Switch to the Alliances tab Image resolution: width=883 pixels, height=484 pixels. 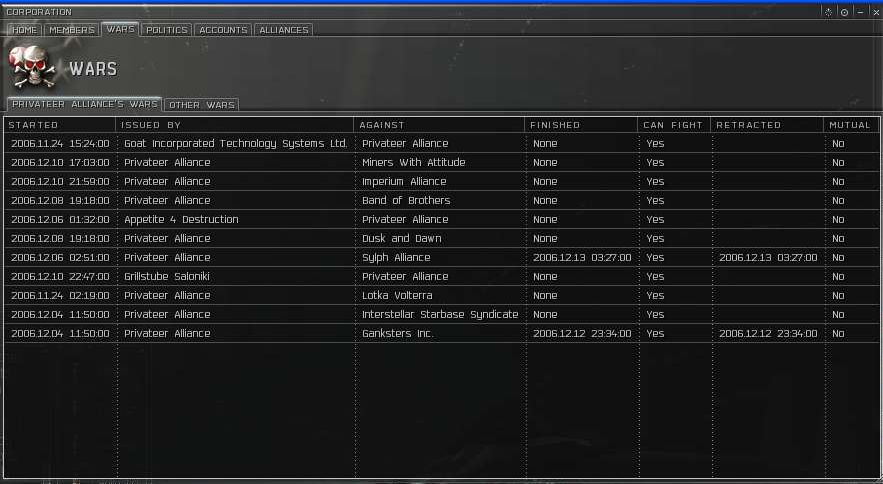point(283,30)
